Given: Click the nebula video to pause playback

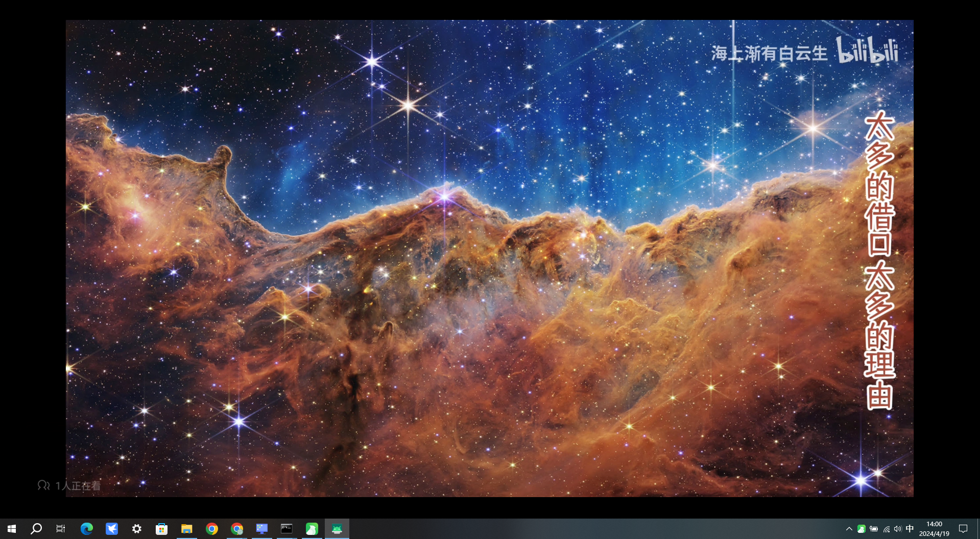Looking at the screenshot, I should (x=489, y=258).
